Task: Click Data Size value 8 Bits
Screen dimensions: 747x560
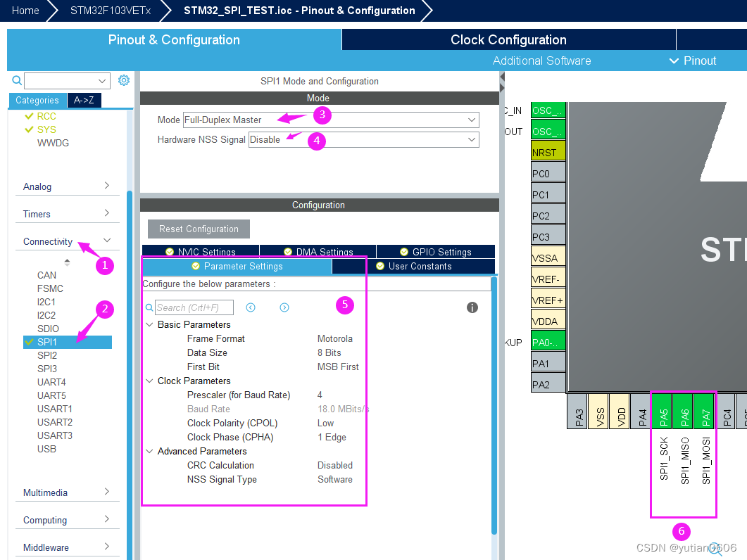Action: click(x=329, y=353)
